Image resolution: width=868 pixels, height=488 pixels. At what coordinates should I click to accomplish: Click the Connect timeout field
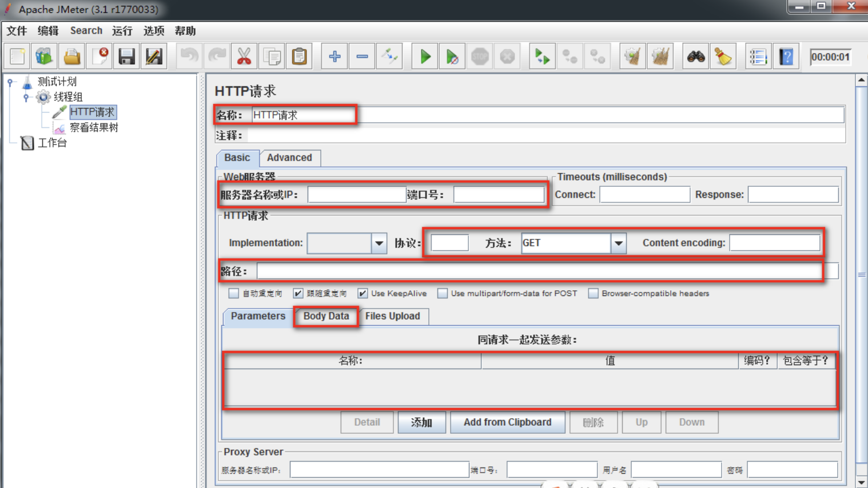tap(644, 195)
